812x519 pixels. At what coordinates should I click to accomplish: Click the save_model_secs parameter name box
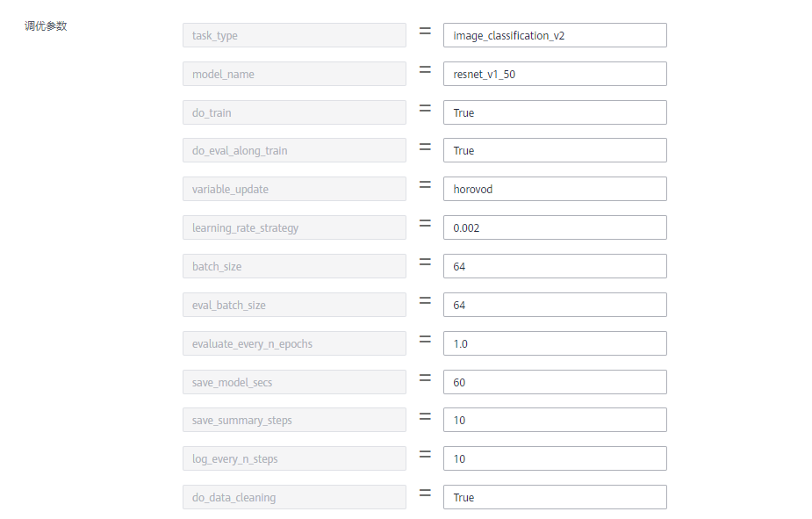tap(294, 382)
